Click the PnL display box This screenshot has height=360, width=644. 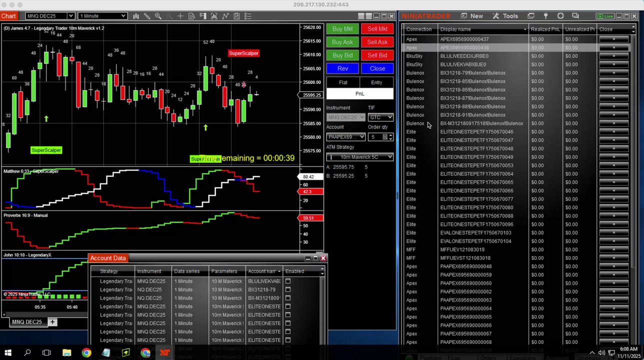(x=360, y=93)
